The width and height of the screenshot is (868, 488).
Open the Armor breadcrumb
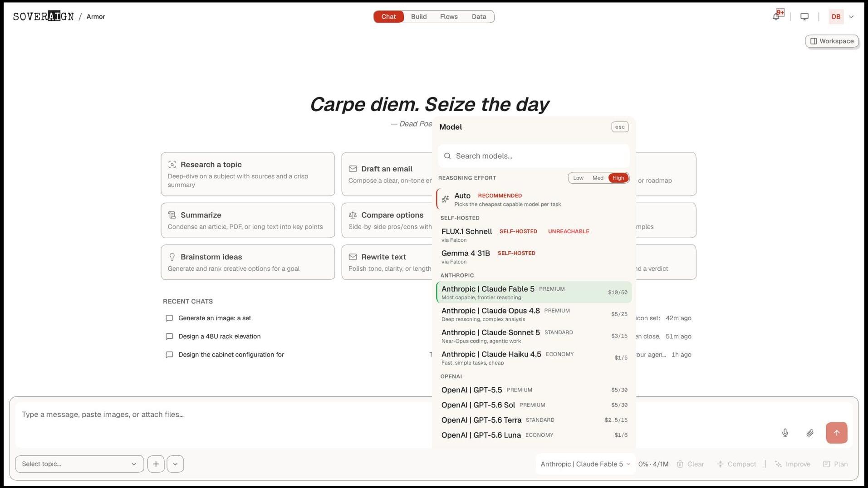[96, 16]
